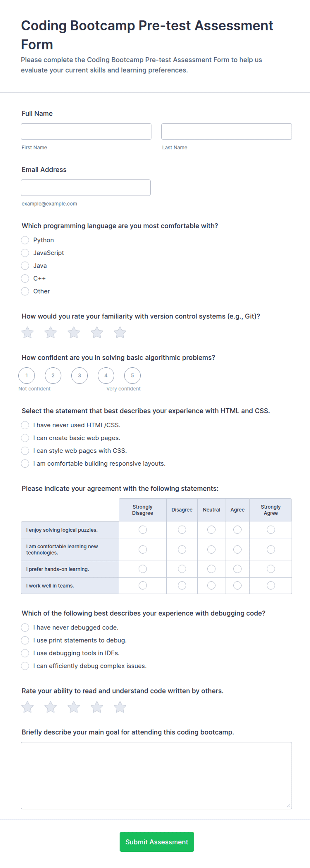Mark Strongly Agree for enjoy solving logical puzzles

(271, 530)
